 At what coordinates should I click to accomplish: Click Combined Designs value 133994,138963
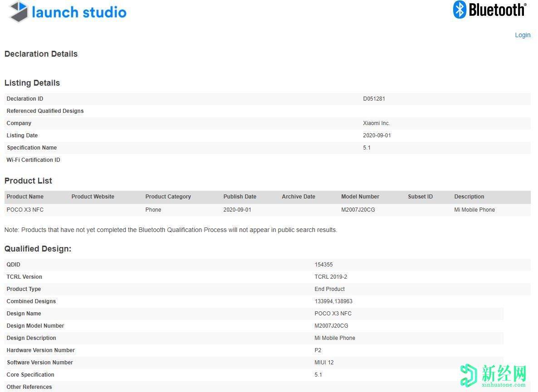[333, 301]
